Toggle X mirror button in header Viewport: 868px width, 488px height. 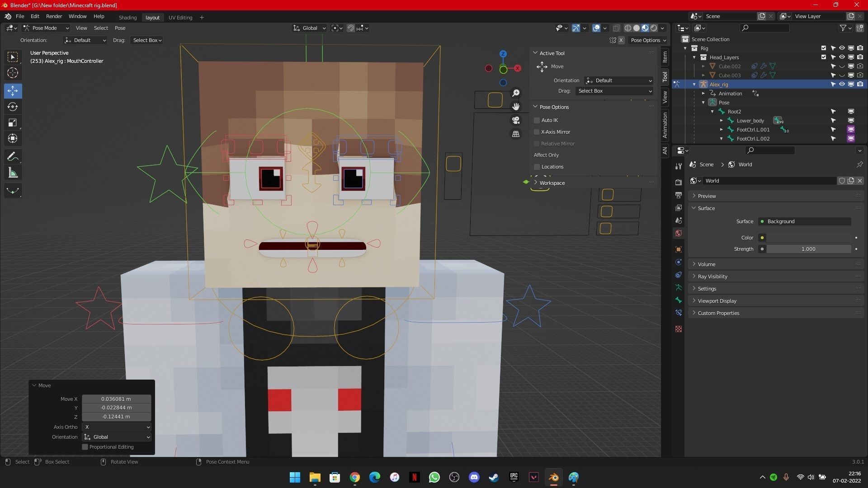621,40
